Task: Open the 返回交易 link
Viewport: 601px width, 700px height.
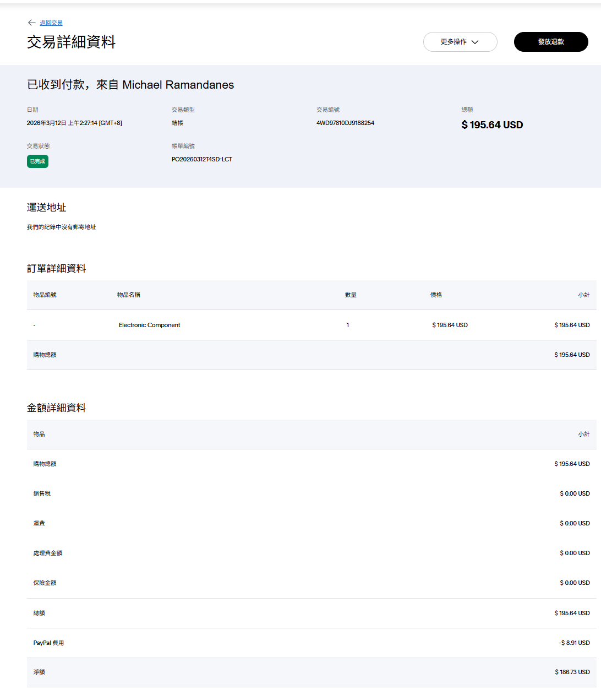Action: click(51, 23)
